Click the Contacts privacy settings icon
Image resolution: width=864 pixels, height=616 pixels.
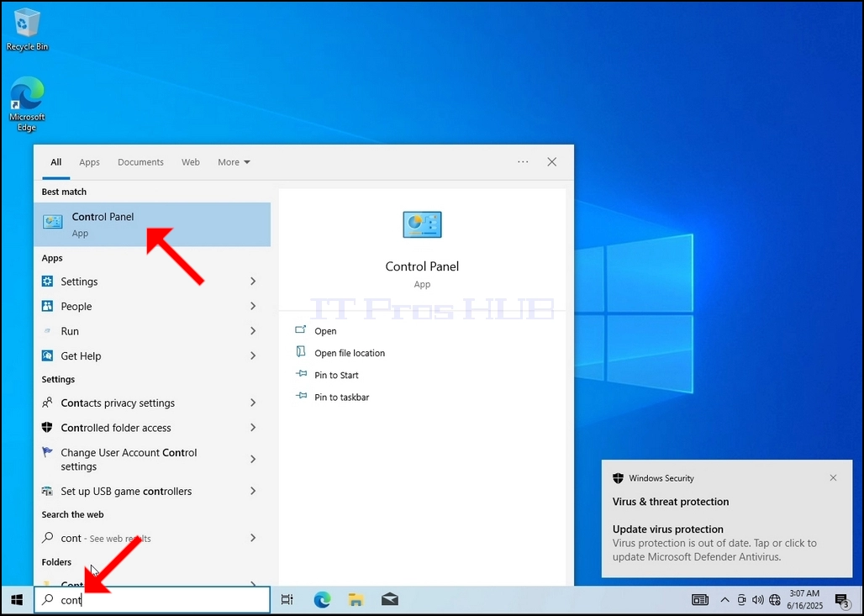point(47,403)
